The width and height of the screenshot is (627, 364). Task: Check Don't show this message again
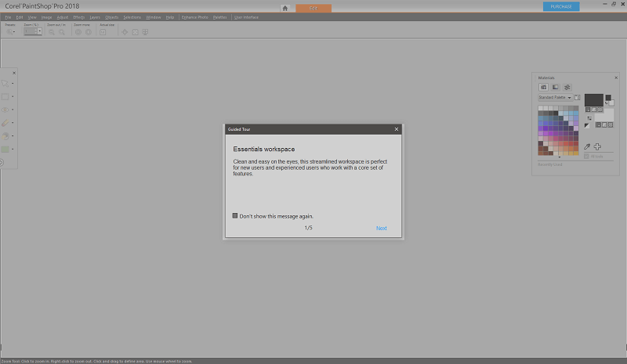235,216
